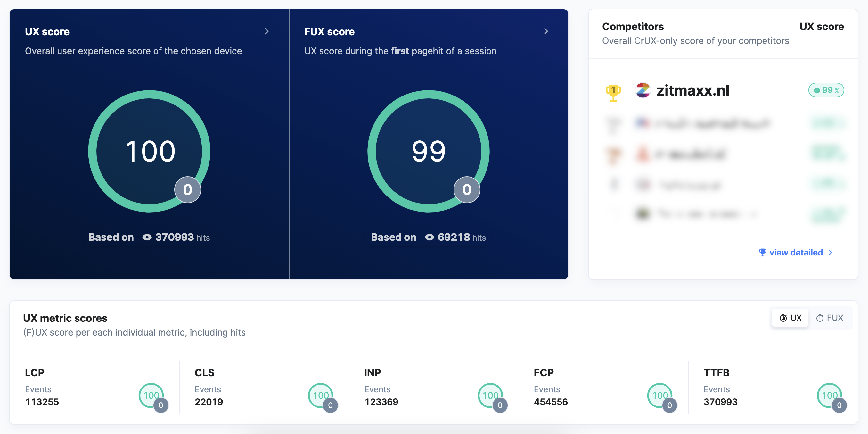The image size is (868, 434).
Task: Select the CLS metric card
Action: (x=264, y=387)
